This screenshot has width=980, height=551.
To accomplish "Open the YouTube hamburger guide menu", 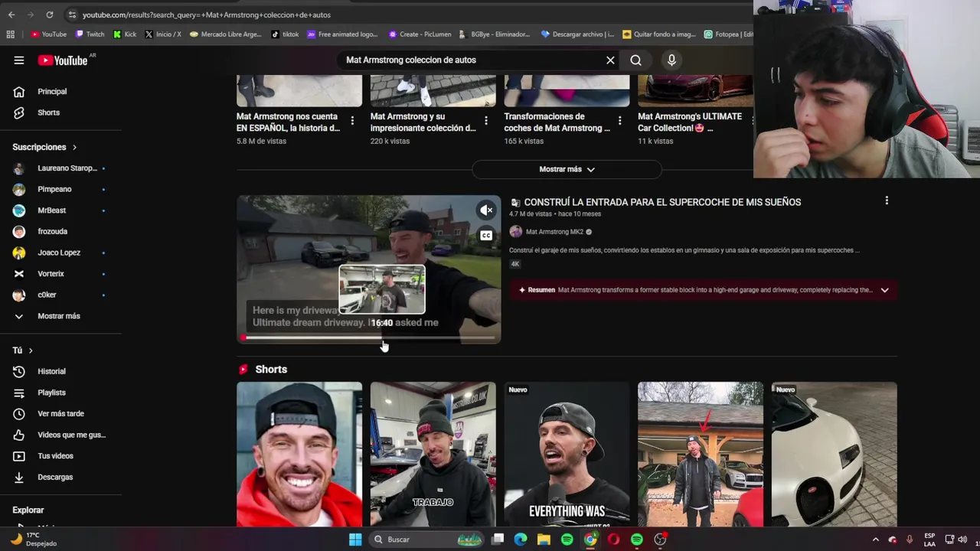I will pyautogui.click(x=19, y=60).
